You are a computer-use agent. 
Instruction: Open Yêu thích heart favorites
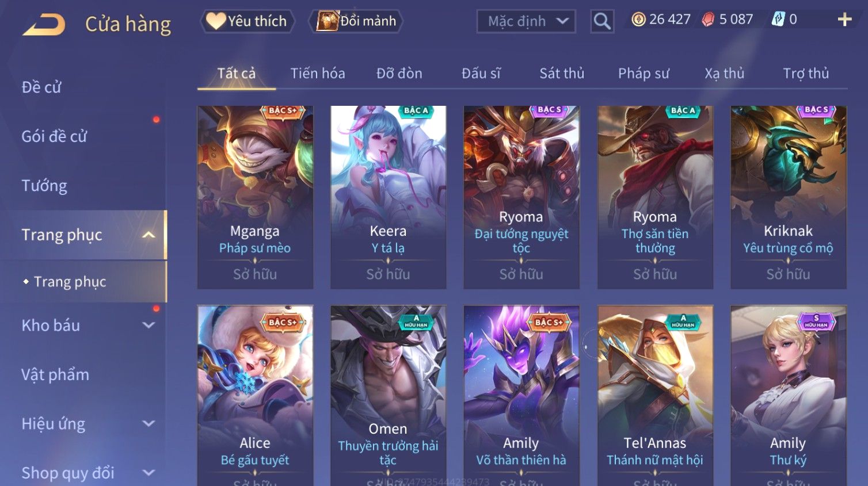tap(248, 21)
